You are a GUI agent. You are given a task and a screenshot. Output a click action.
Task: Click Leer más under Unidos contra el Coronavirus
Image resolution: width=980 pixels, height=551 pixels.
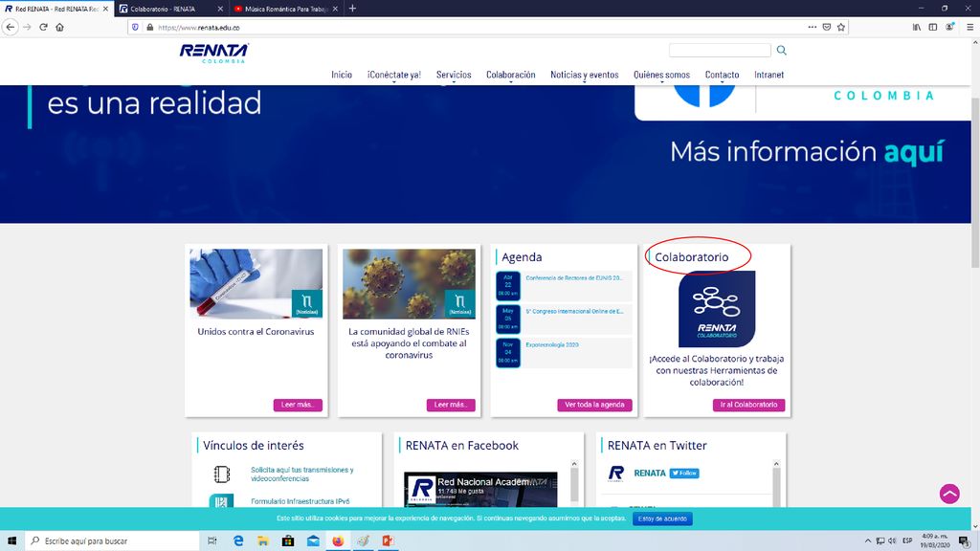[298, 405]
